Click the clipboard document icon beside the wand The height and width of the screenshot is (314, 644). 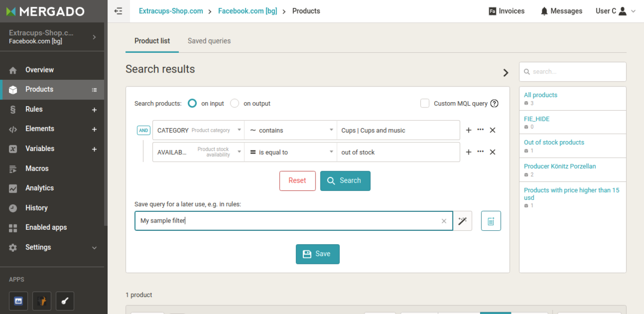491,220
